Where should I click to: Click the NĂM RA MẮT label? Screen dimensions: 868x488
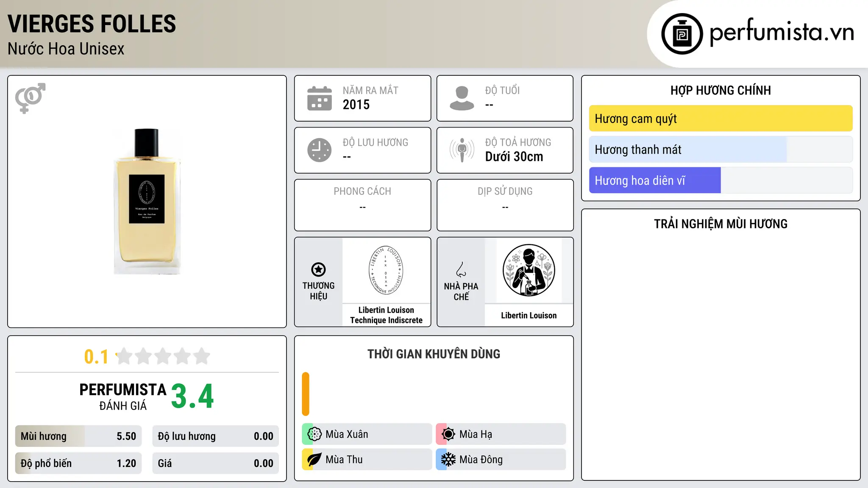(x=370, y=90)
